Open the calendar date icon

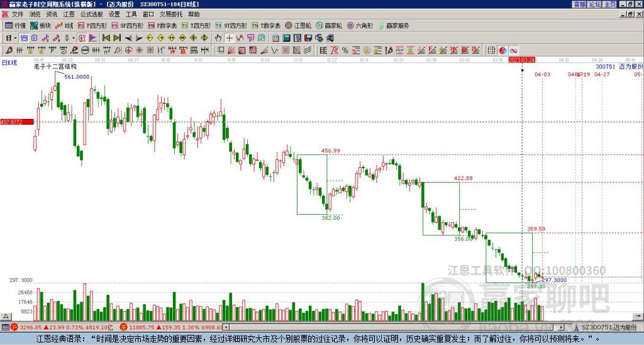pos(275,38)
